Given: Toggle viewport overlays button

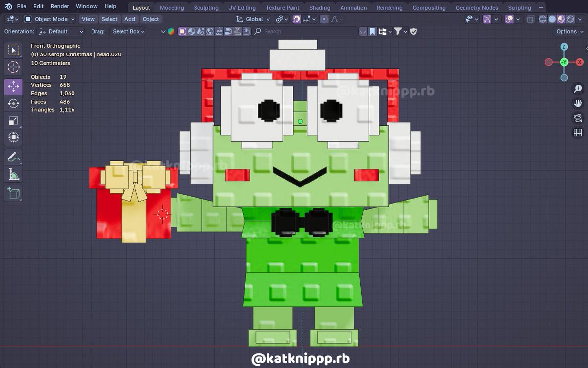Looking at the screenshot, I should pyautogui.click(x=509, y=19).
